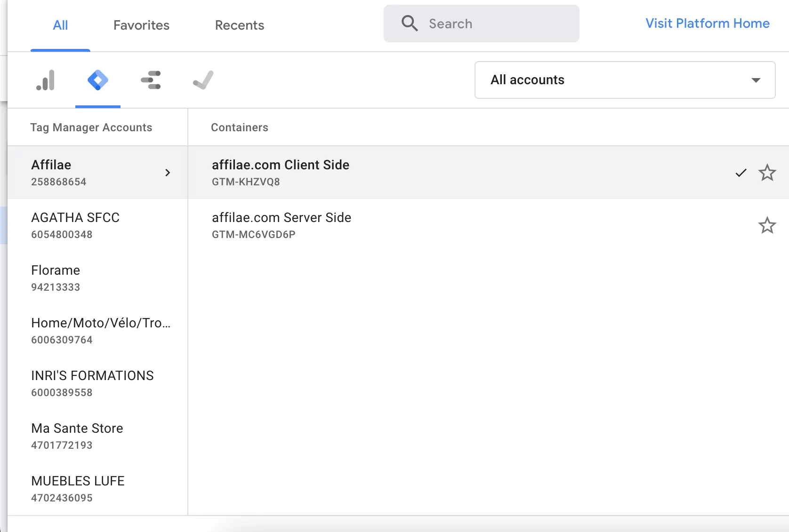Viewport: 789px width, 532px height.
Task: Select the MUEBLES LUFE account
Action: (97, 489)
